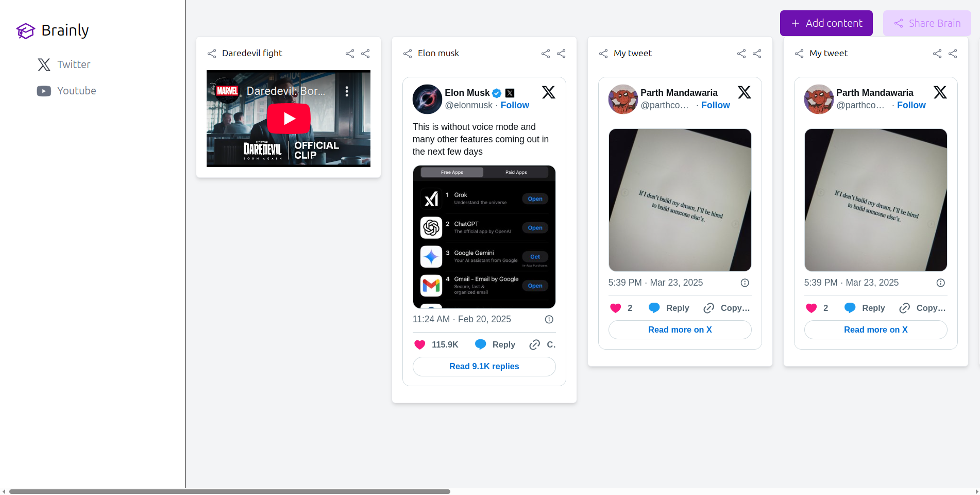This screenshot has width=980, height=495.
Task: Click Parth Mandawaria's avatar on first My tweet card
Action: pyautogui.click(x=623, y=99)
